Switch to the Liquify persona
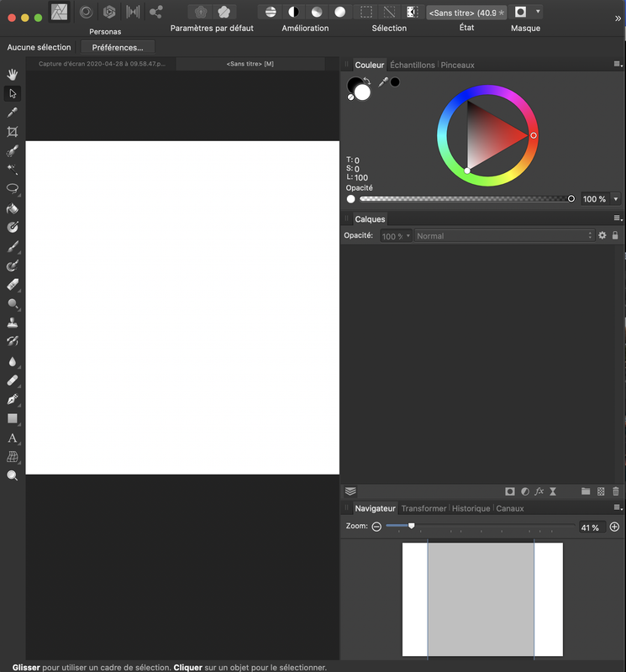Screen dimensions: 626x672 click(87, 12)
